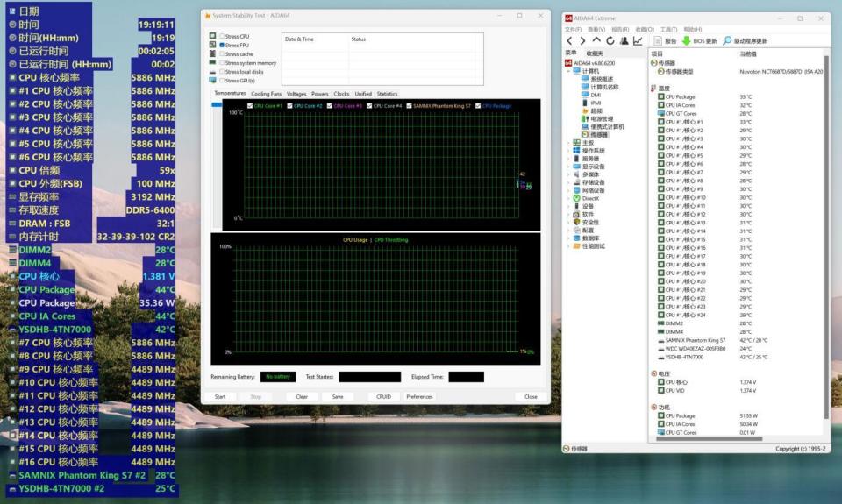Click the forward arrow in AIDA64 toolbar

582,41
